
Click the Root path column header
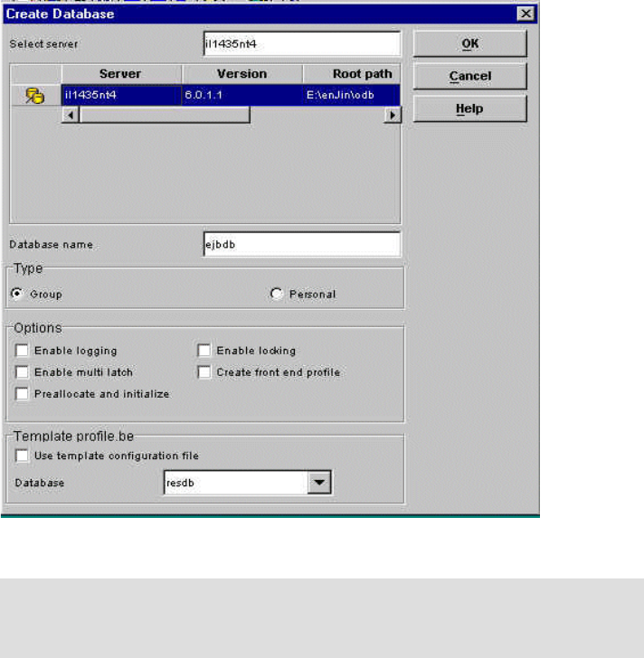tap(352, 74)
